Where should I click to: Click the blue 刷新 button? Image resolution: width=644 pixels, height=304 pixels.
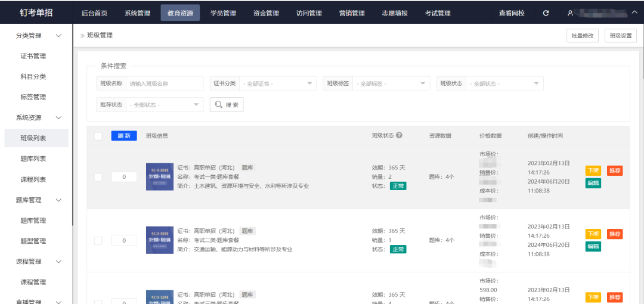click(x=124, y=136)
